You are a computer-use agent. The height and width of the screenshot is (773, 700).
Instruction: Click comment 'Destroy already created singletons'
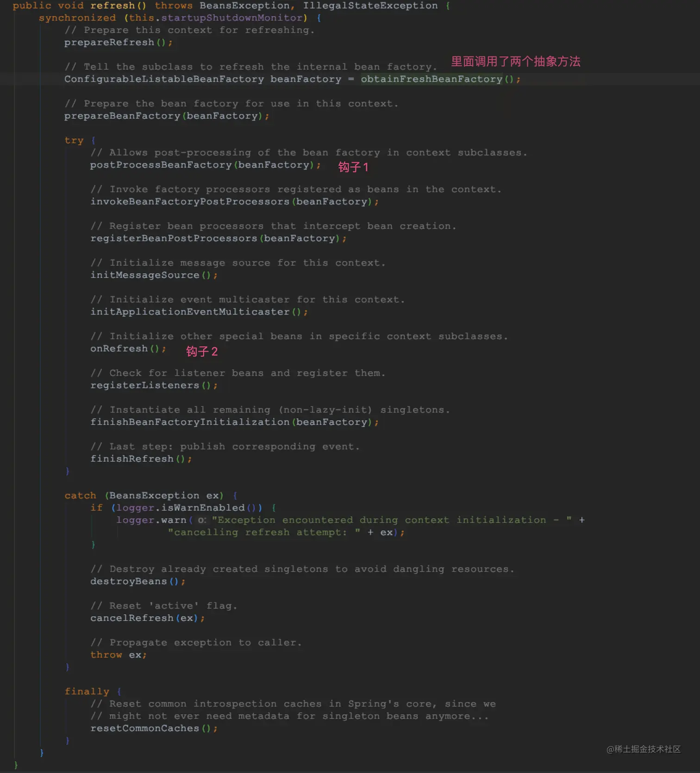pos(302,569)
